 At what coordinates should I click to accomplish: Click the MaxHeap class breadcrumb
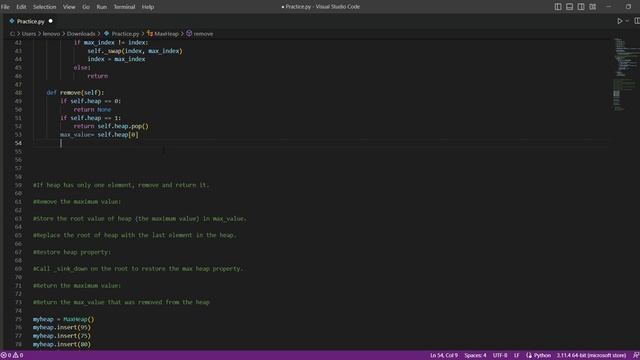[x=166, y=34]
